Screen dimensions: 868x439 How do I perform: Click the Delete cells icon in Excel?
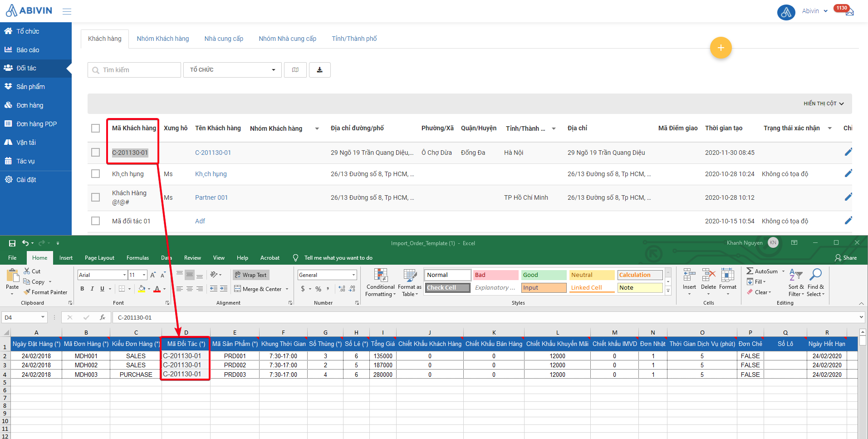[708, 275]
